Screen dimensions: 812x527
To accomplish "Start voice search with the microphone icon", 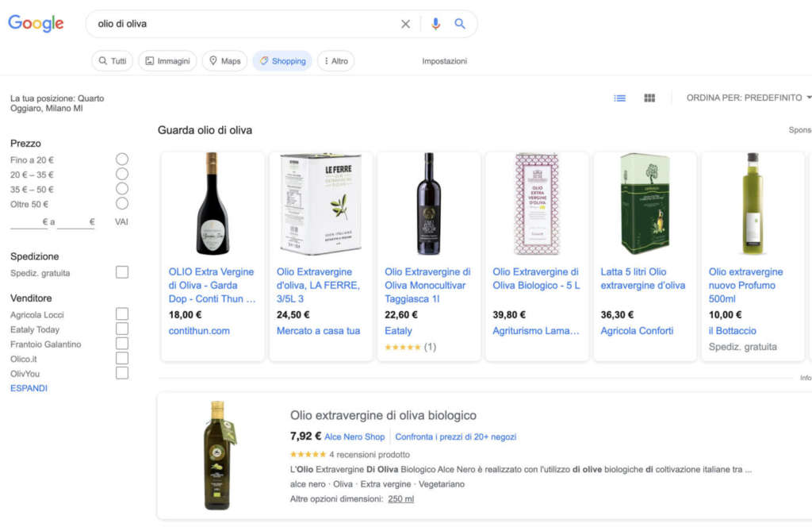I will click(435, 24).
